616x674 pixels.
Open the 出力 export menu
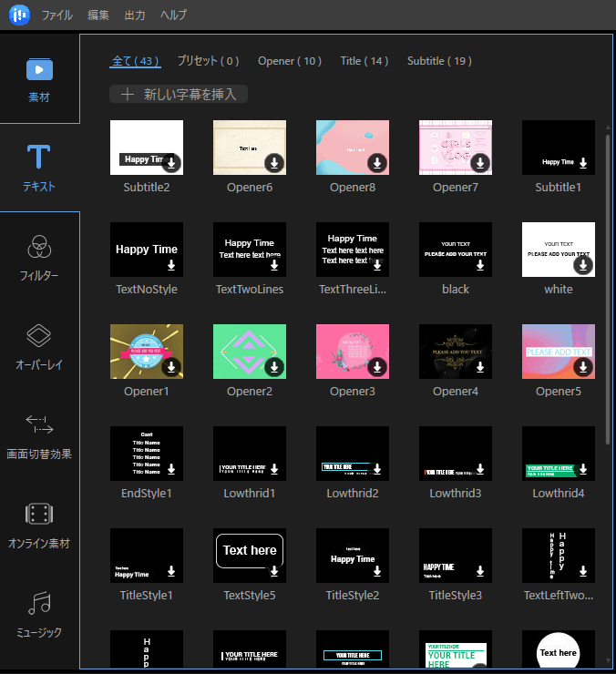click(x=135, y=15)
